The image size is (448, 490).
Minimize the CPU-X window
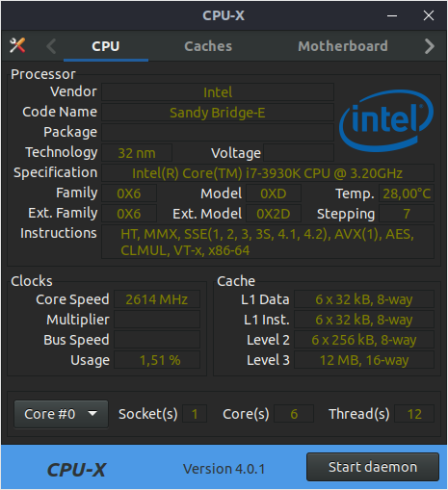coord(392,15)
